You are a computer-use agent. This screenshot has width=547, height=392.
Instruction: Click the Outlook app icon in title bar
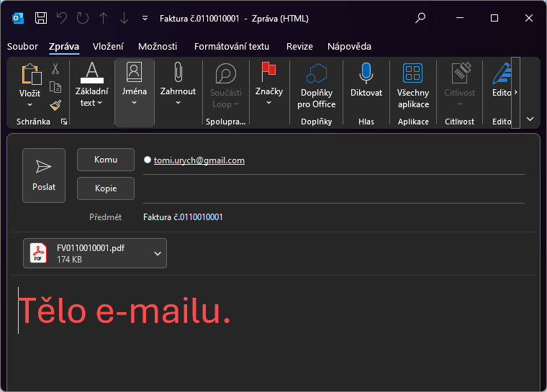[x=18, y=18]
